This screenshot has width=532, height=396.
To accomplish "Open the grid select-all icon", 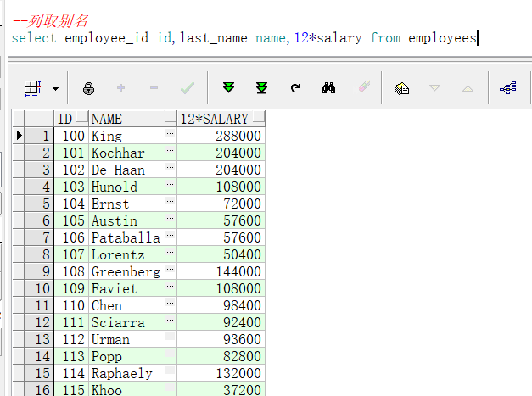I will (32, 88).
